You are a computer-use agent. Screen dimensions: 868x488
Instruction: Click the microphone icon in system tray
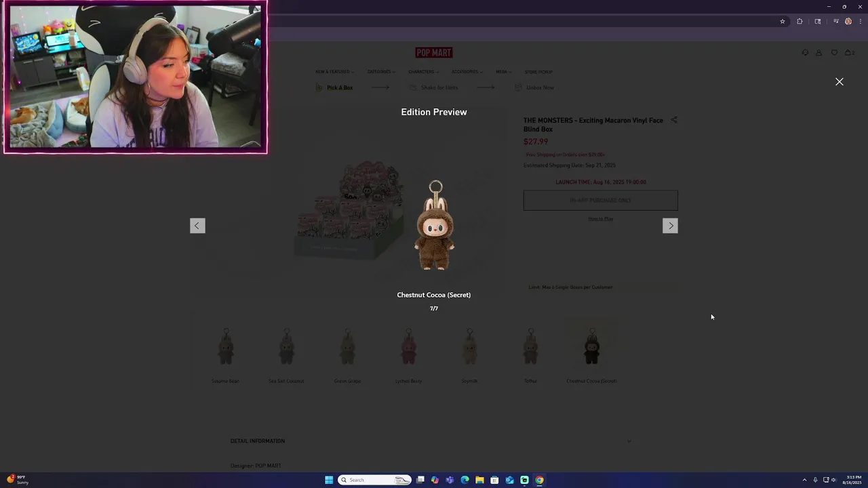(815, 480)
